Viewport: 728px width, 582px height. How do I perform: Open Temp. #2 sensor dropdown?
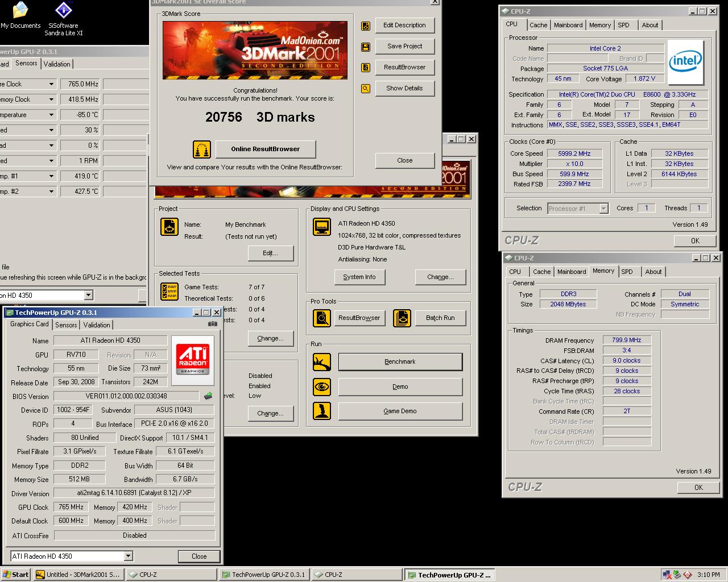(51, 192)
